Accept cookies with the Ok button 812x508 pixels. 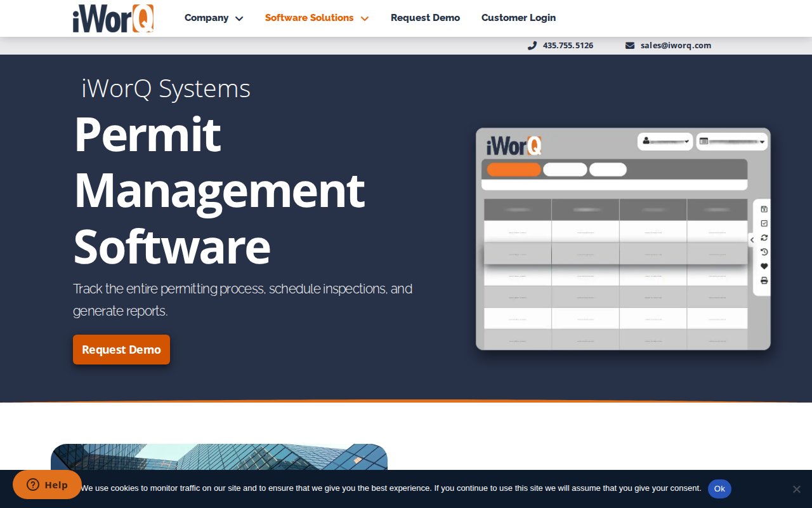719,488
